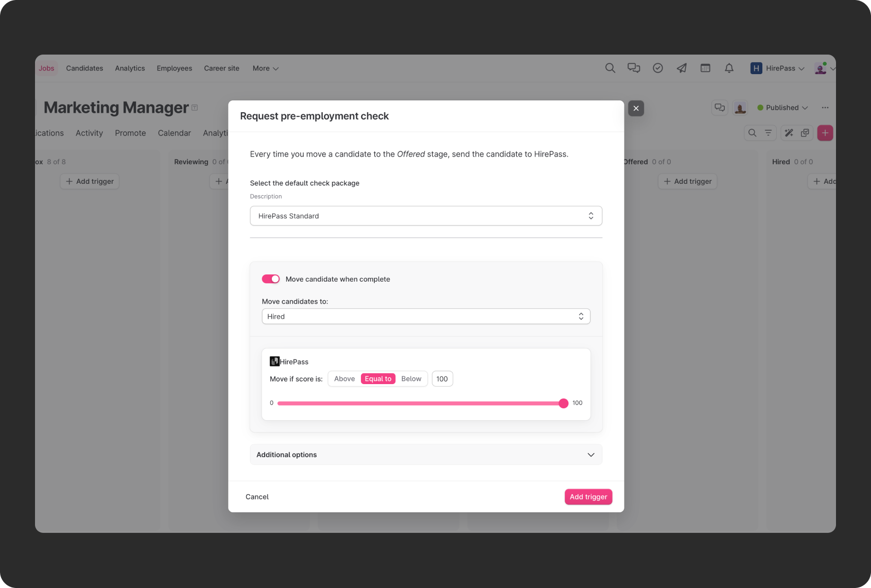Open the HirePass Standard package dropdown
The image size is (871, 588).
426,216
